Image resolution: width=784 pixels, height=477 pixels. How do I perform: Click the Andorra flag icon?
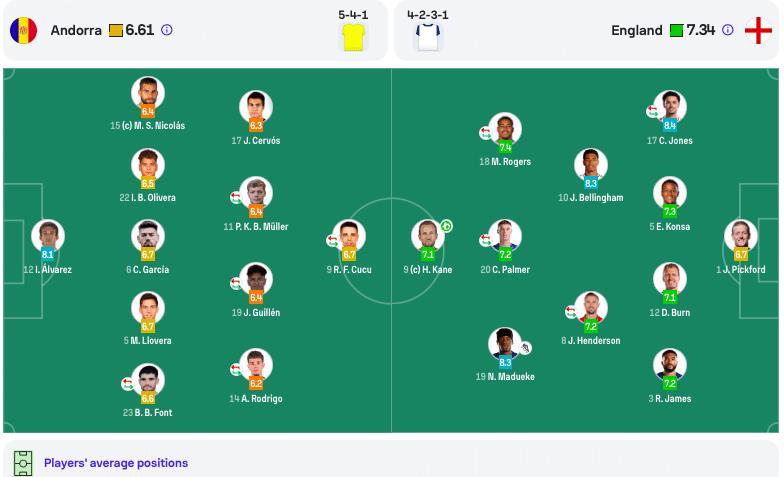point(24,30)
